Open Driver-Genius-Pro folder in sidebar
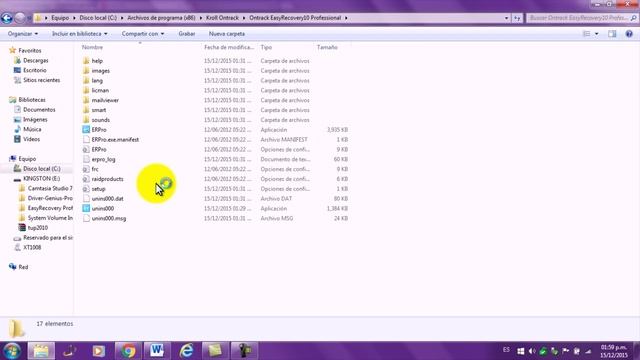This screenshot has height=360, width=640. pos(50,198)
